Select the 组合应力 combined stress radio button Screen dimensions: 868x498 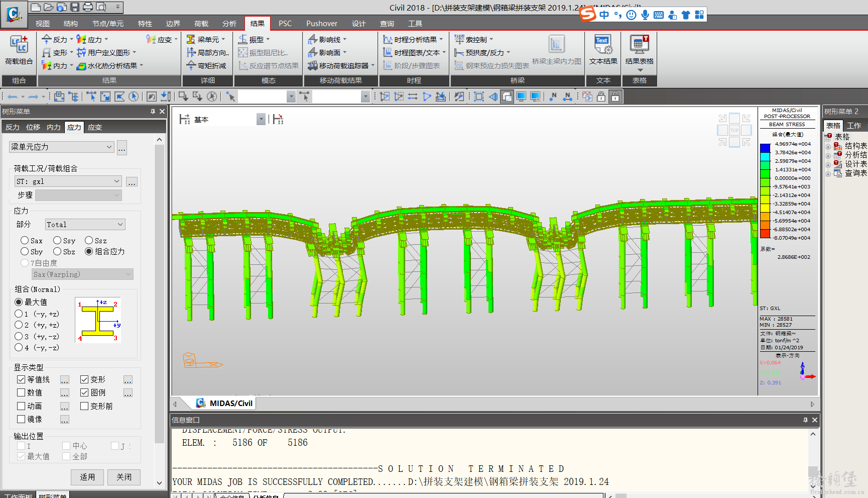(x=89, y=251)
